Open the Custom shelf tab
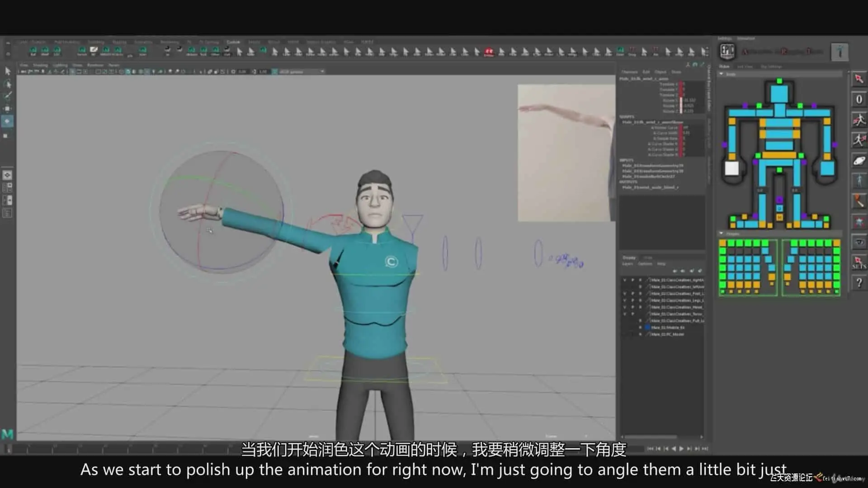Screen dimensions: 868x488 (233, 42)
